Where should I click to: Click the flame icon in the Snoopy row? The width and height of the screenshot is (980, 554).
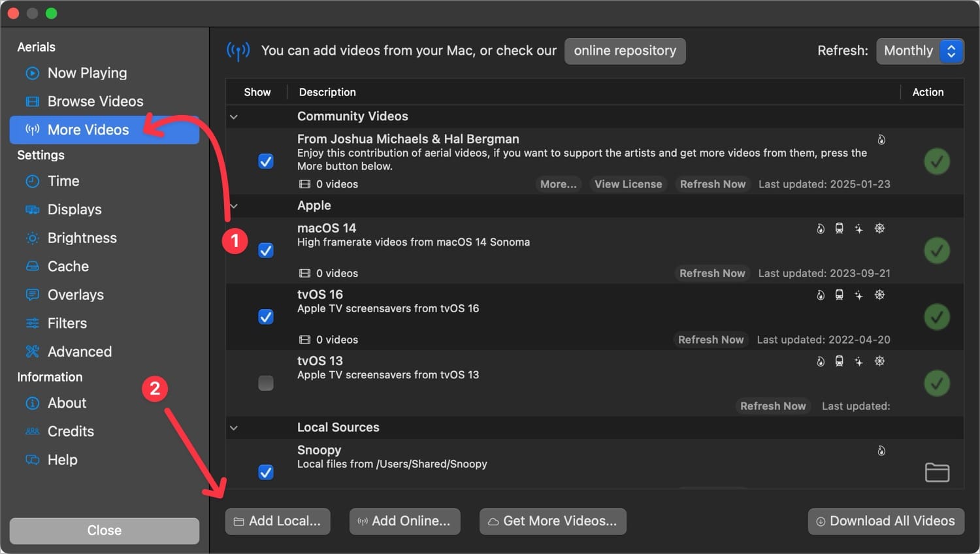[x=881, y=451]
